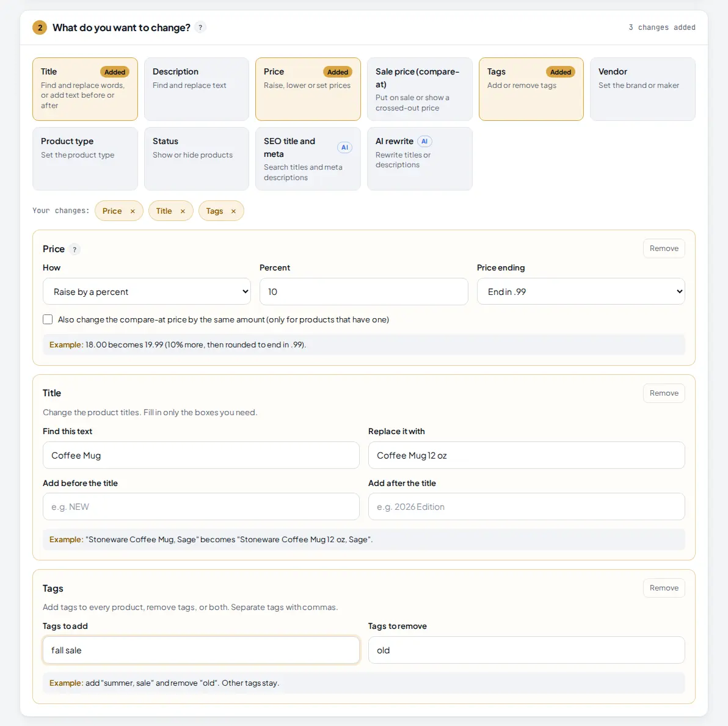
Task: Select the Description change card
Action: pos(197,89)
